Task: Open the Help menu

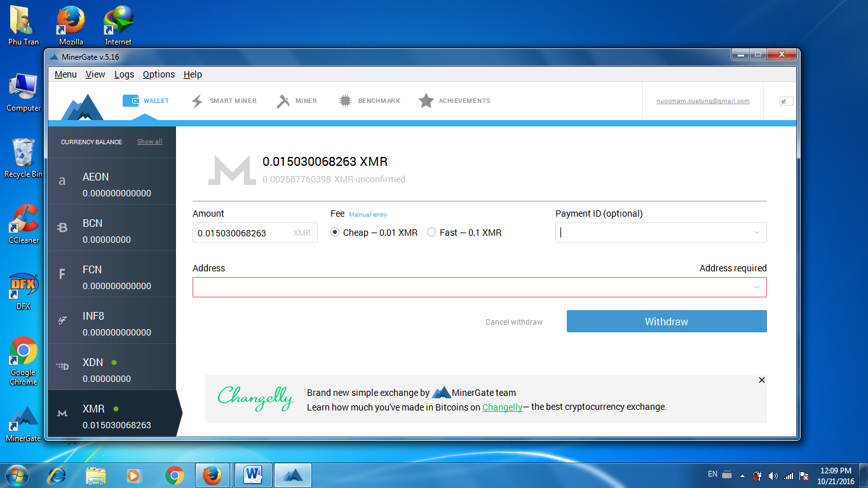Action: tap(193, 74)
